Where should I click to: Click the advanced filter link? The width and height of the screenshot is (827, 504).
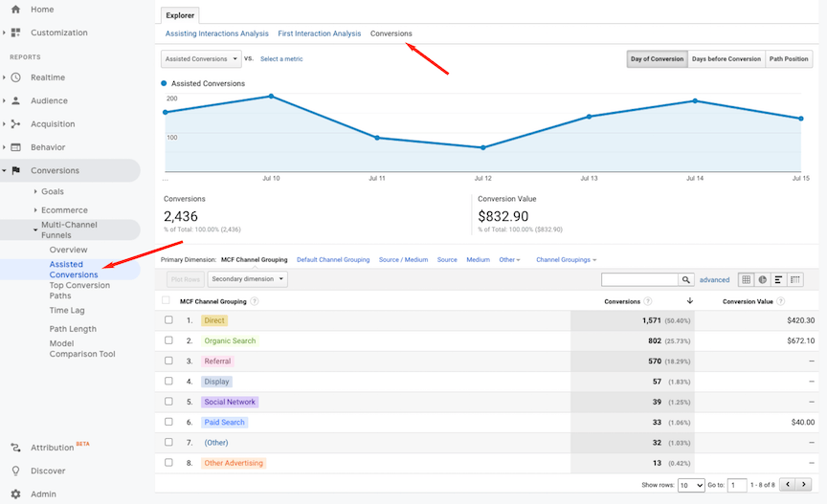pos(714,280)
